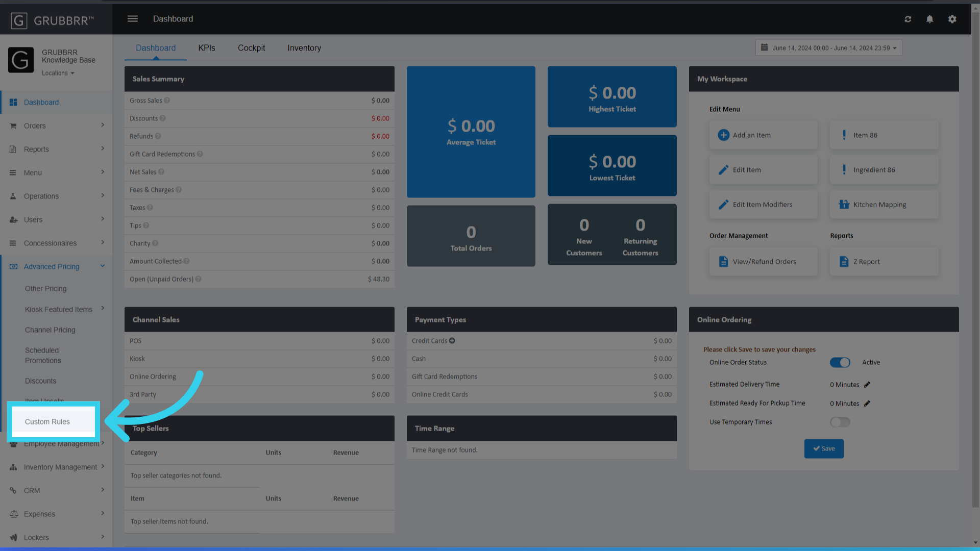This screenshot has width=980, height=551.
Task: Open the hamburger navigation menu
Action: (x=132, y=18)
